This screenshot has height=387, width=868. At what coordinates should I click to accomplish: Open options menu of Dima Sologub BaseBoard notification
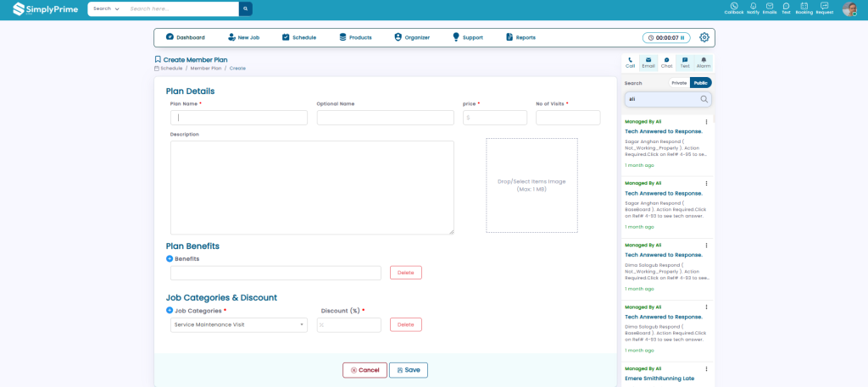pos(706,307)
